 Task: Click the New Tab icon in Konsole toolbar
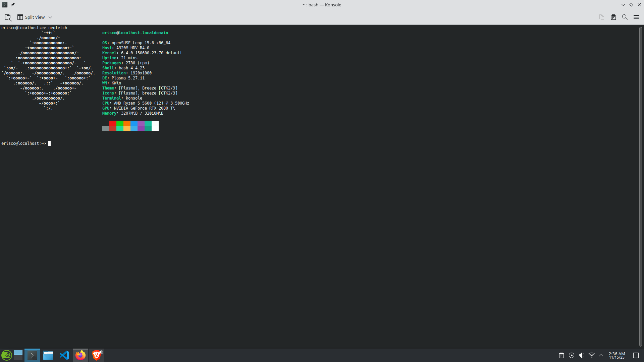point(8,17)
